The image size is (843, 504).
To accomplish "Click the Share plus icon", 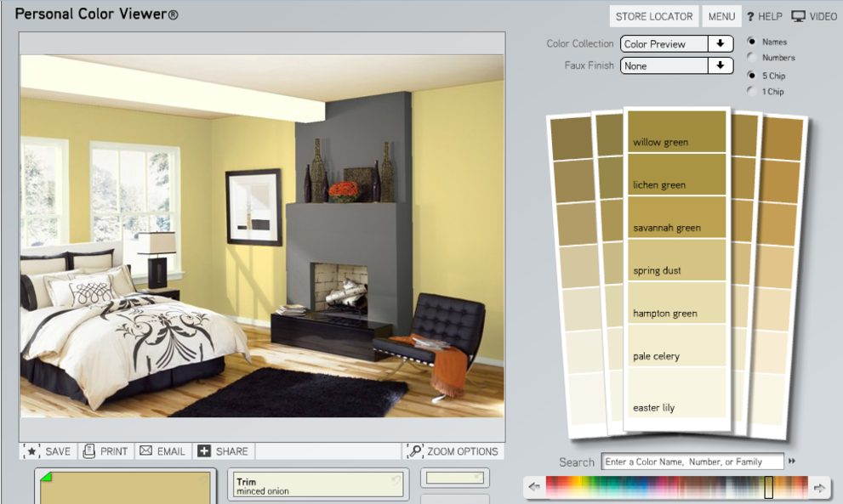I will (x=204, y=451).
